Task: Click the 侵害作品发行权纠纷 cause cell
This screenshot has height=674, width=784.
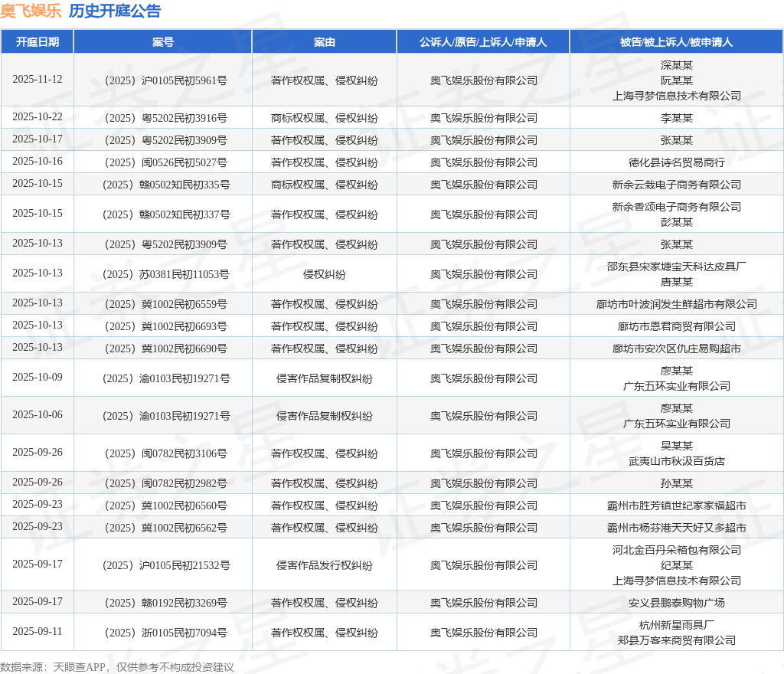Action: pos(325,565)
